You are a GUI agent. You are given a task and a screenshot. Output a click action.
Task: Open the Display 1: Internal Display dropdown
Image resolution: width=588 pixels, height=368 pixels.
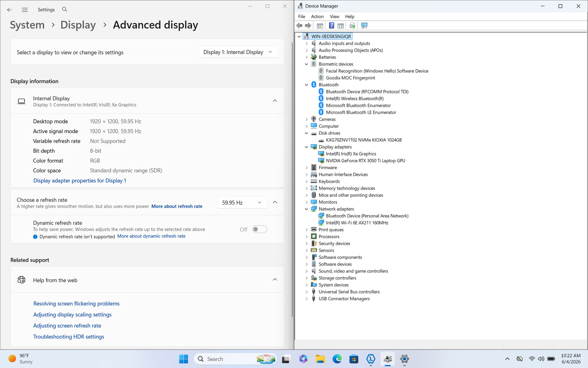(238, 52)
